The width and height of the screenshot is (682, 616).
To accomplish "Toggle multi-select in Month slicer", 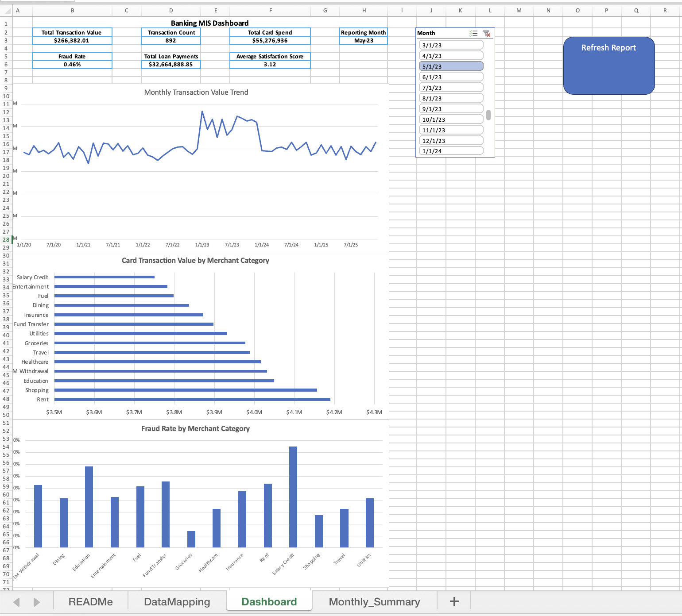I will click(473, 34).
